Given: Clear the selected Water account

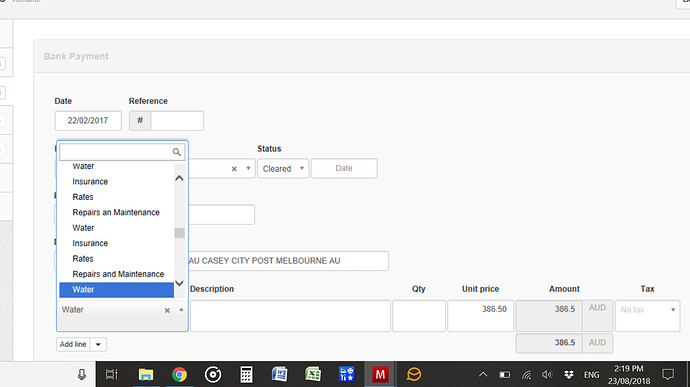Looking at the screenshot, I should point(167,310).
